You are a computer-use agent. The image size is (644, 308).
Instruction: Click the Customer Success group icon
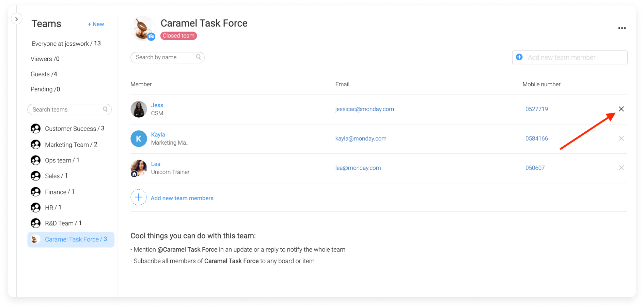pyautogui.click(x=35, y=129)
